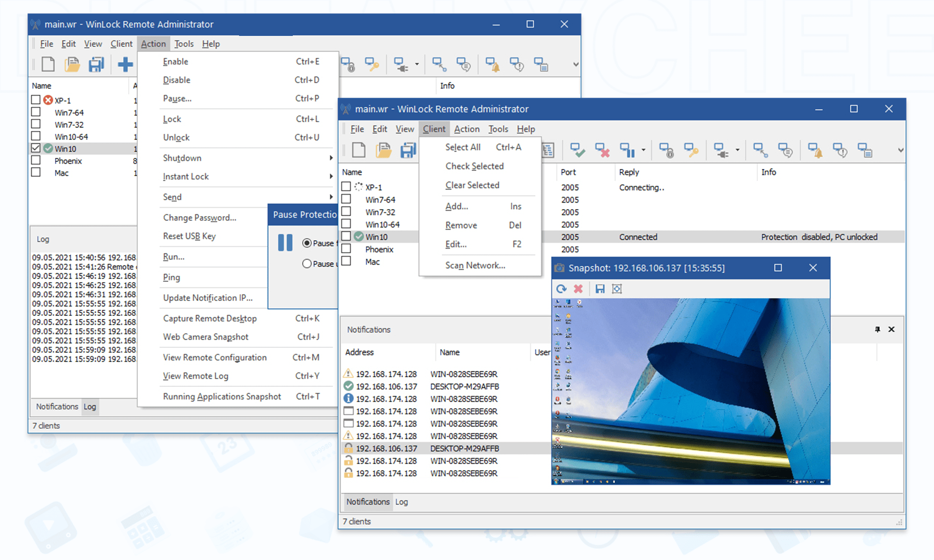Choose Scan Network from Client menu
Viewport: 934px width, 560px height.
(475, 265)
